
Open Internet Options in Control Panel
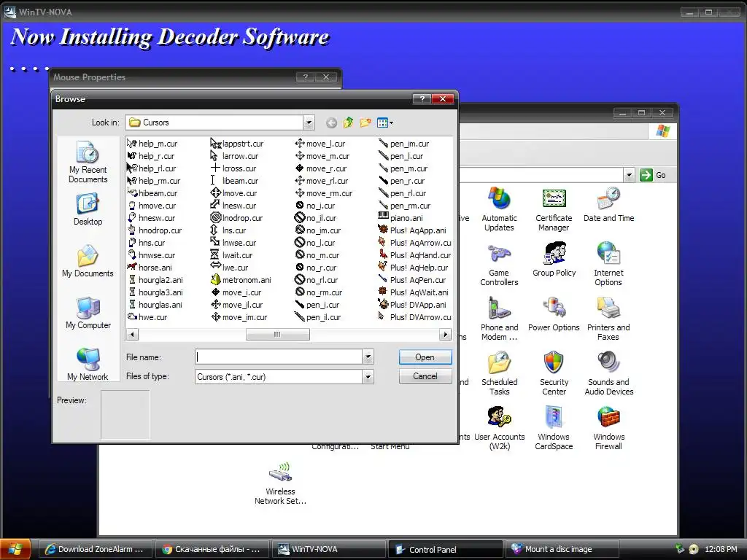(x=608, y=264)
